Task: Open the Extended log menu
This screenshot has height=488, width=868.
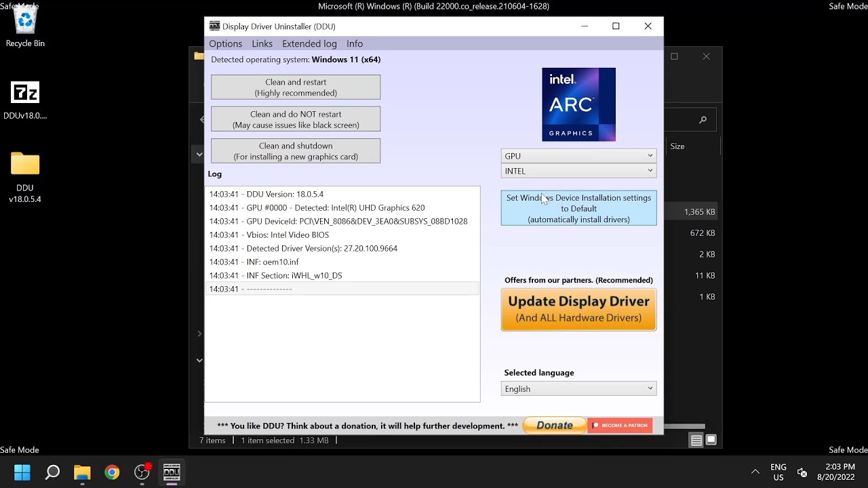Action: click(x=309, y=43)
